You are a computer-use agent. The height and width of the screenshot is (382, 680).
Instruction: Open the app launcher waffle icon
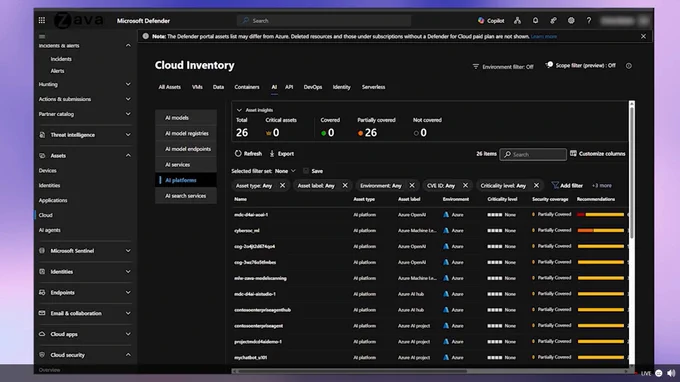click(42, 20)
